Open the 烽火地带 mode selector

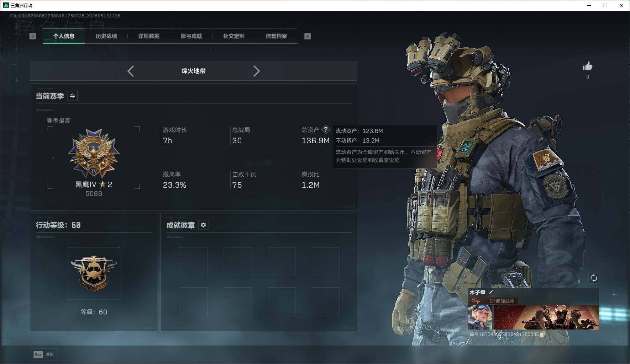pos(194,71)
